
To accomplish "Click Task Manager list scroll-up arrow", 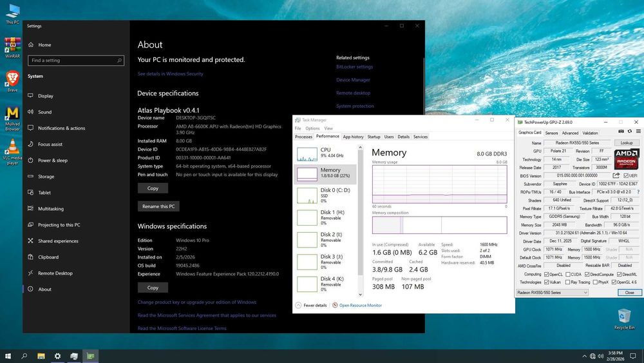I will (360, 147).
